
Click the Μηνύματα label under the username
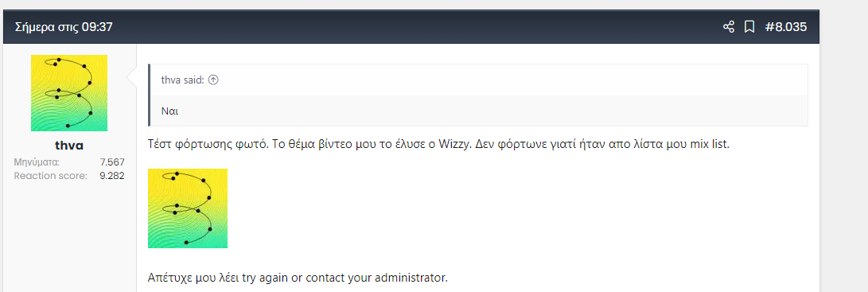pyautogui.click(x=37, y=162)
